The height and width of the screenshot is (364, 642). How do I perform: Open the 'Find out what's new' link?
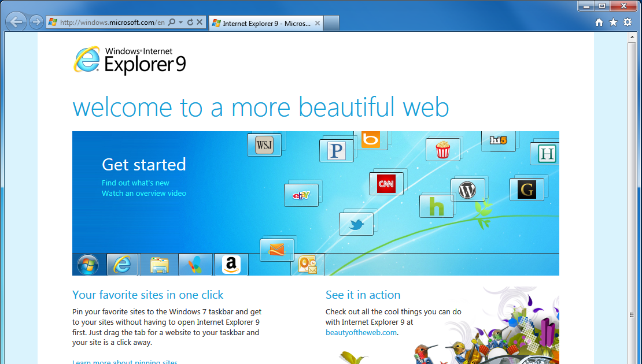coord(135,183)
